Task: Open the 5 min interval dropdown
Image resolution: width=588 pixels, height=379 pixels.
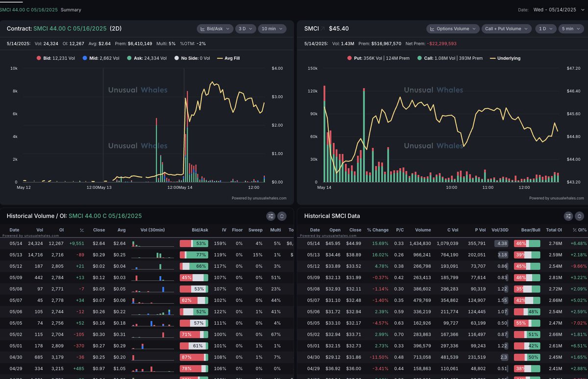Action: 571,28
